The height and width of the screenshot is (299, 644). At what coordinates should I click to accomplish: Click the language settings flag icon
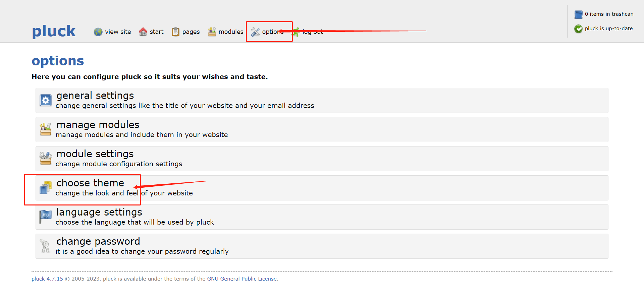point(46,217)
